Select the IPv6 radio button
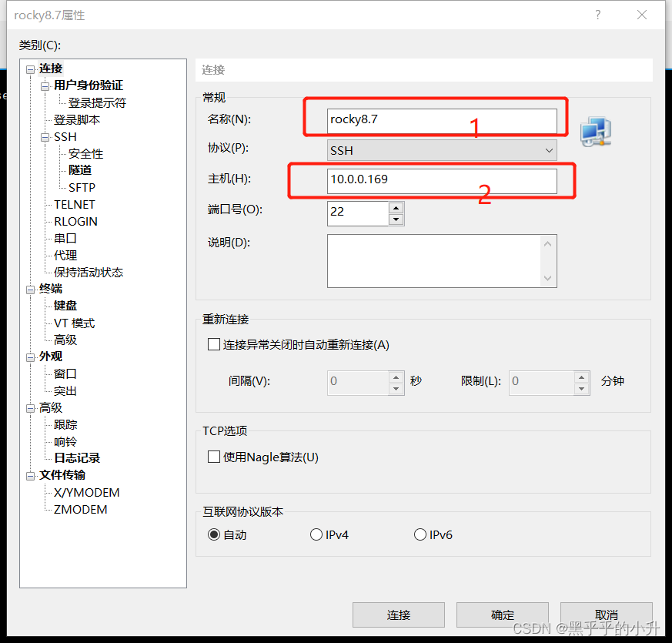Viewport: 672px width, 643px height. [420, 534]
